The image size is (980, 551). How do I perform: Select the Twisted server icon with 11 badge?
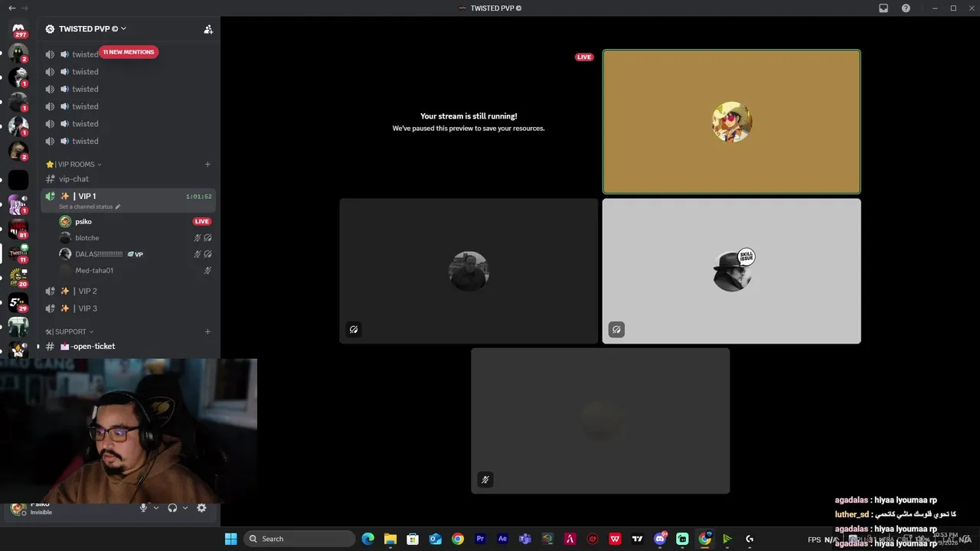click(18, 253)
